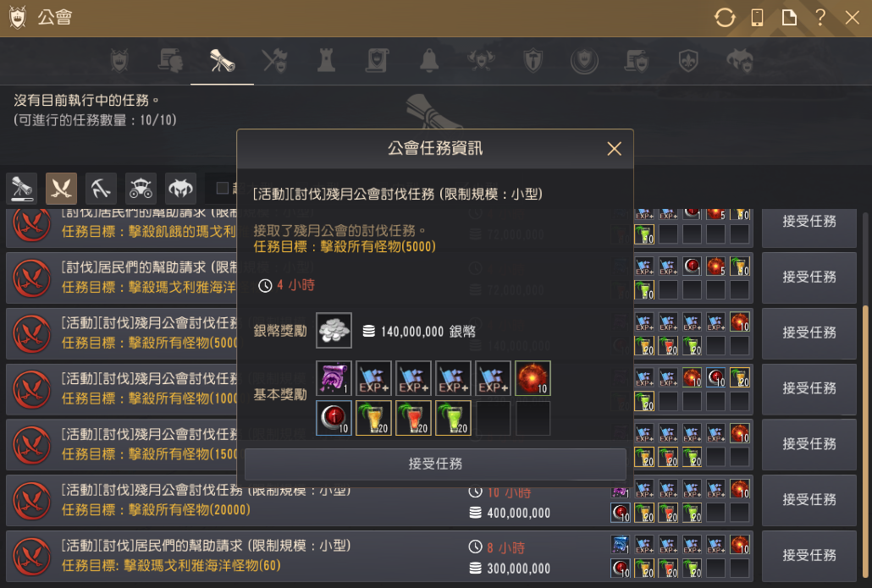This screenshot has width=872, height=588.
Task: Click the silver coin reward thumbnail
Action: [x=334, y=330]
